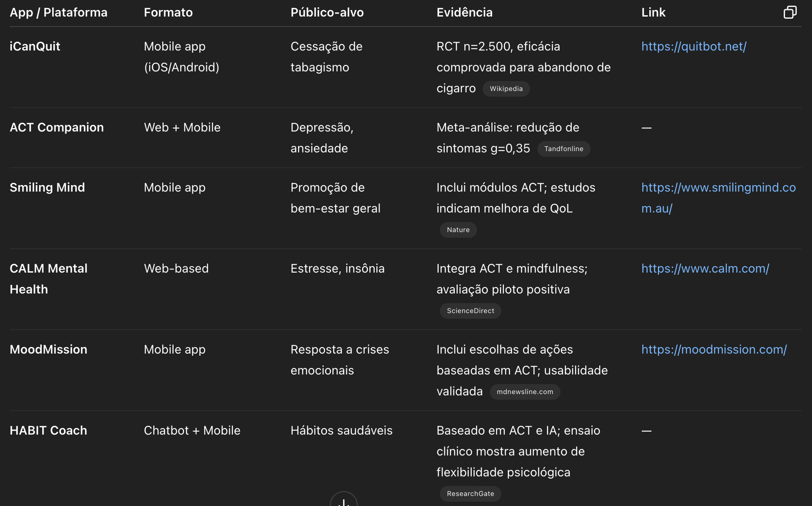The image size is (812, 506).
Task: Select the ACT Companion row name
Action: [x=57, y=127]
